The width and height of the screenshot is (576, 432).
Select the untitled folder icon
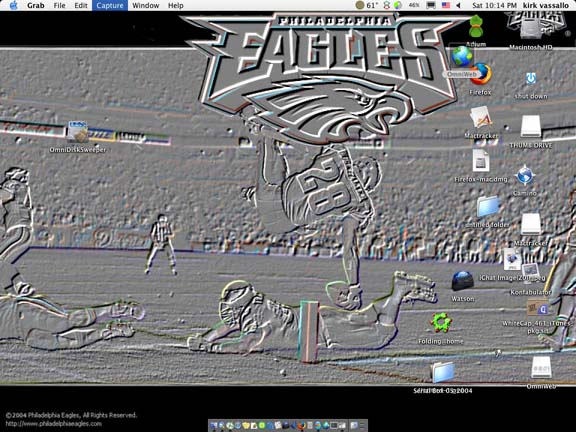488,206
